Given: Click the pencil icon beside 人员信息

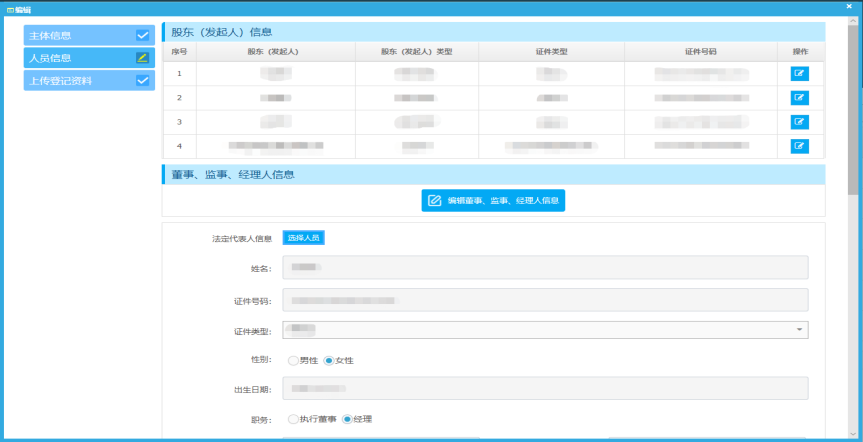Looking at the screenshot, I should pyautogui.click(x=142, y=58).
